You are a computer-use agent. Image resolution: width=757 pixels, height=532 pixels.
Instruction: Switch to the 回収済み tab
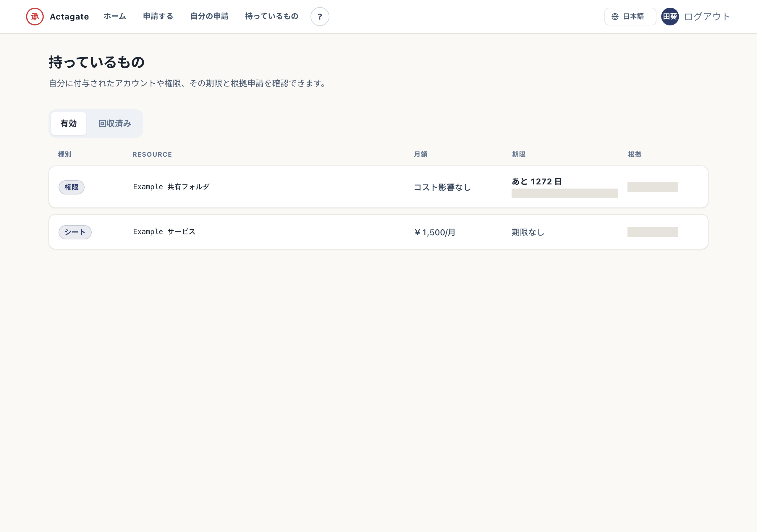tap(115, 124)
